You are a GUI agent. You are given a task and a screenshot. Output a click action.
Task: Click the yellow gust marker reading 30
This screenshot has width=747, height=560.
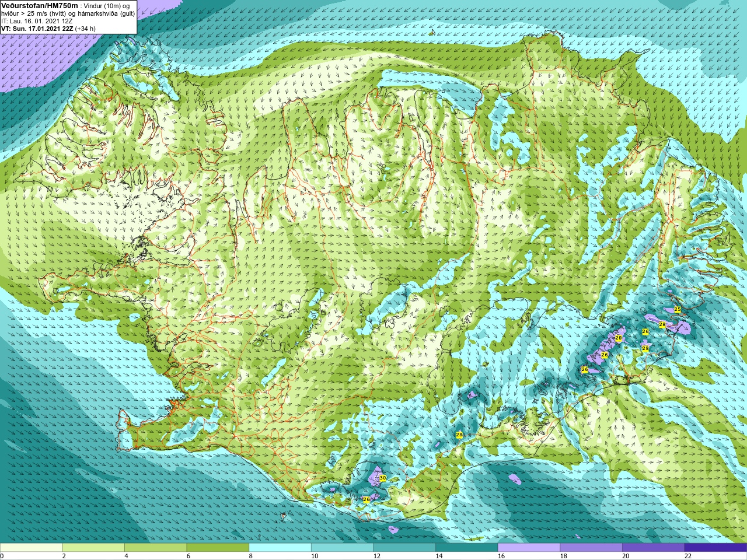(382, 478)
